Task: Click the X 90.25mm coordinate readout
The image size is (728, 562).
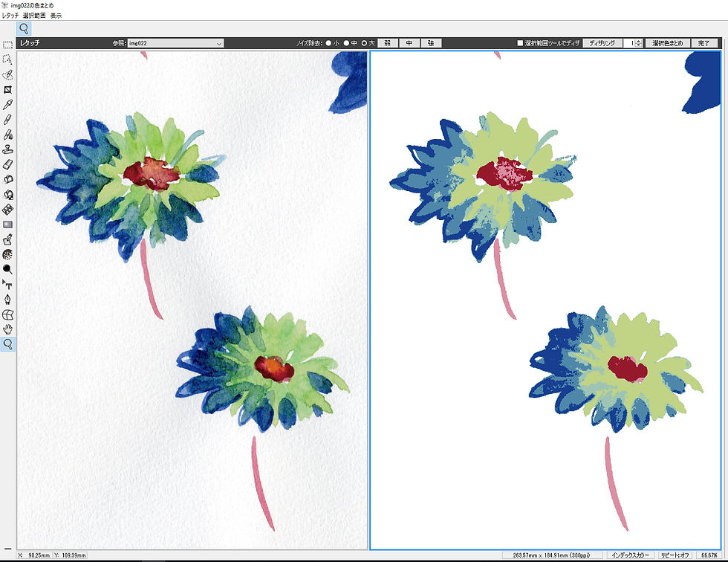Action: tap(34, 555)
